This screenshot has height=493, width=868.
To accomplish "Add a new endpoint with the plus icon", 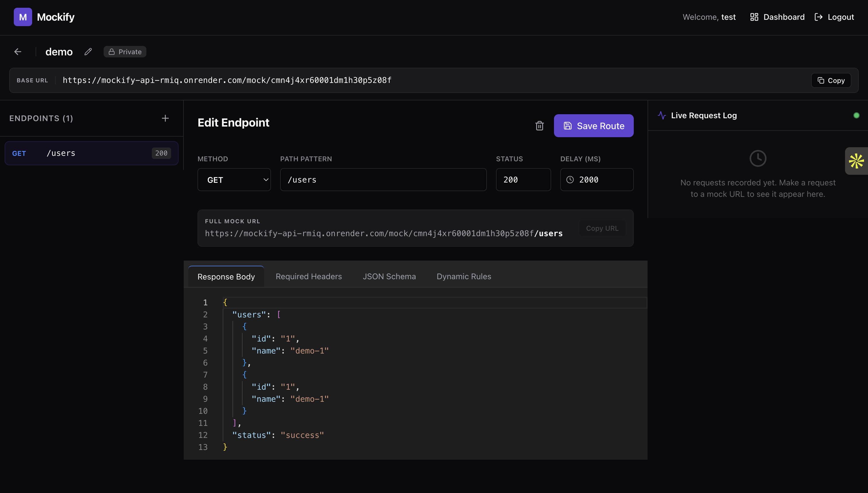I will [165, 118].
